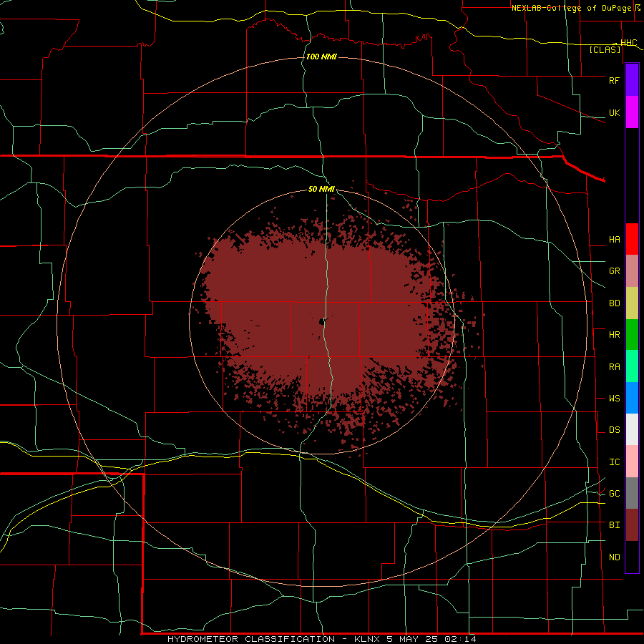This screenshot has width=644, height=644.
Task: Click the green HR legend color swatch
Action: (x=632, y=334)
